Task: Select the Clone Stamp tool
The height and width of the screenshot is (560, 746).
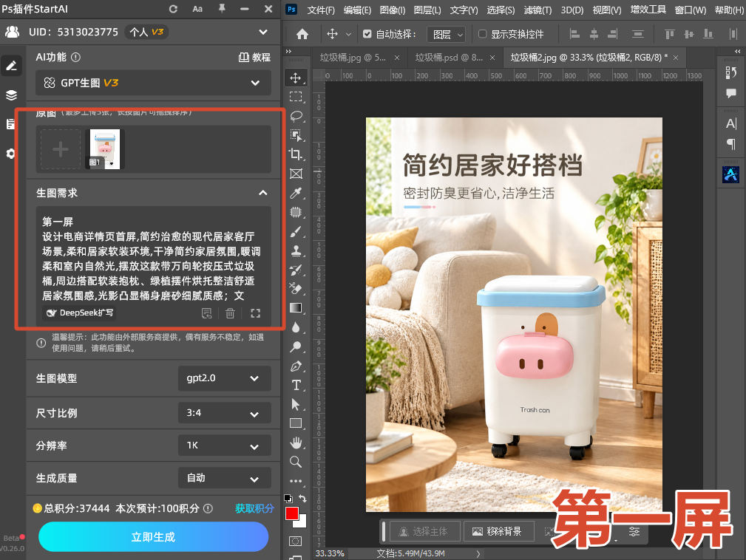Action: pos(296,250)
